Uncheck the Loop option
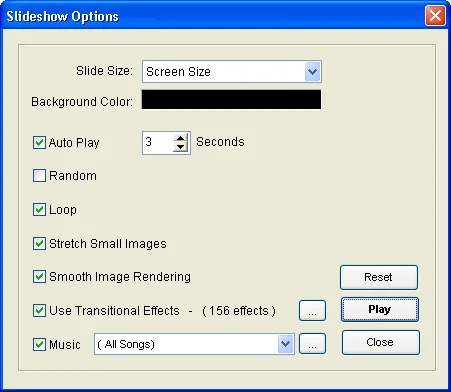The height and width of the screenshot is (392, 451). [x=39, y=210]
